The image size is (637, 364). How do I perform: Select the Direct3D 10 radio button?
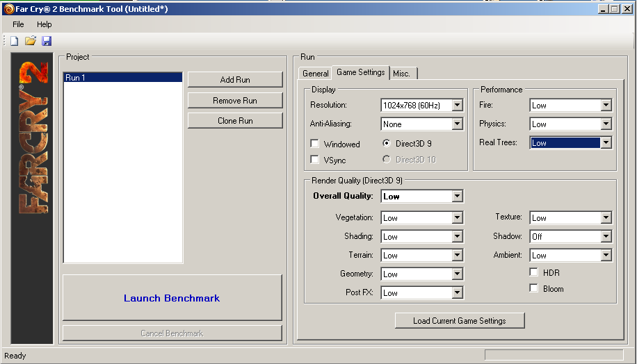coord(387,160)
